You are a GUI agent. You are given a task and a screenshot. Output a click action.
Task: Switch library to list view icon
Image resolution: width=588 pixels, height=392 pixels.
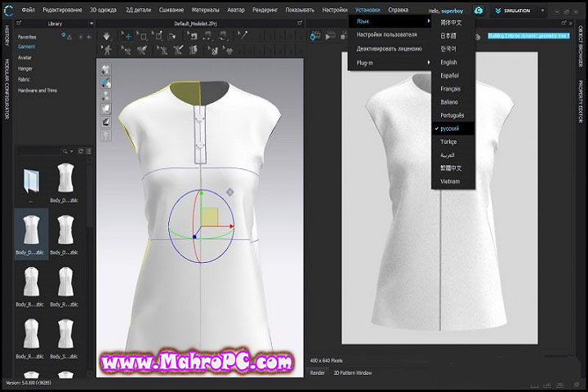click(89, 151)
